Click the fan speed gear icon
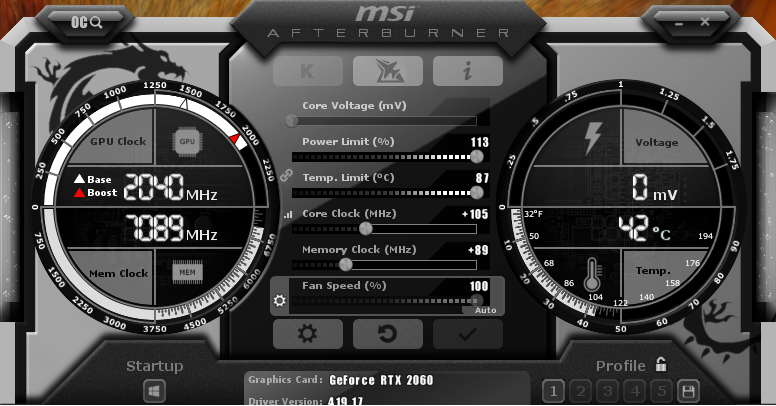 click(280, 301)
